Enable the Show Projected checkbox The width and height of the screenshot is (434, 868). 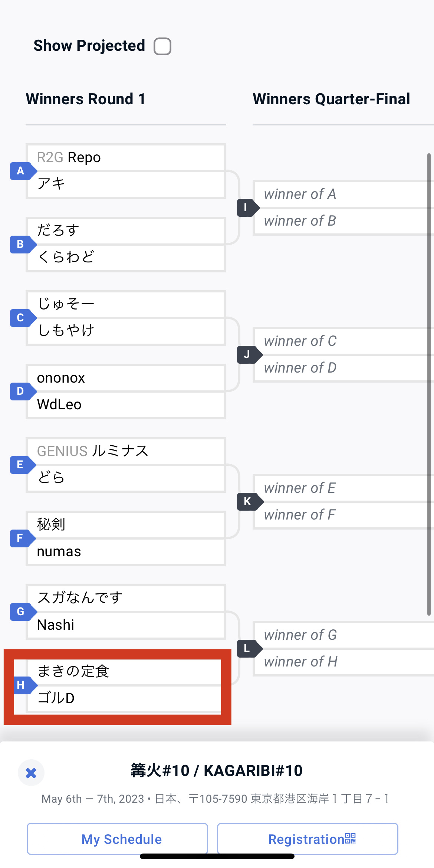coord(162,46)
